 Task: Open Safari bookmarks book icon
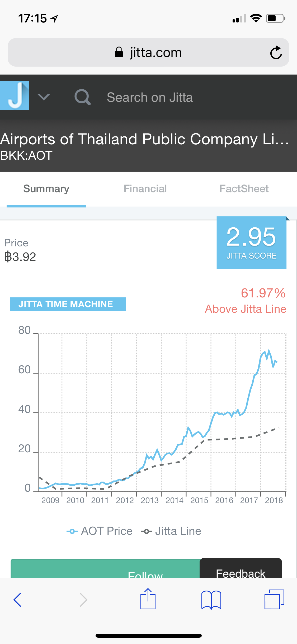pyautogui.click(x=211, y=600)
